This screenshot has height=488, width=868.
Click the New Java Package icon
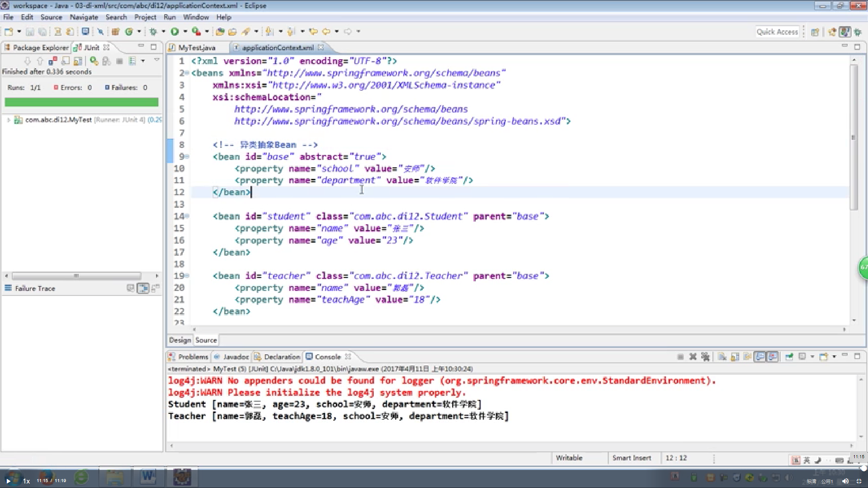pyautogui.click(x=116, y=32)
